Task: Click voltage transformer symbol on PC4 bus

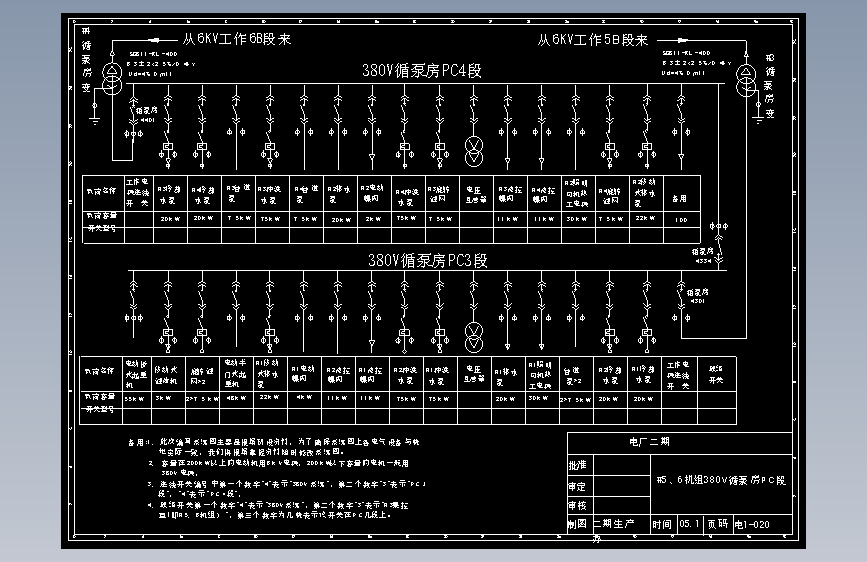Action: pyautogui.click(x=474, y=152)
